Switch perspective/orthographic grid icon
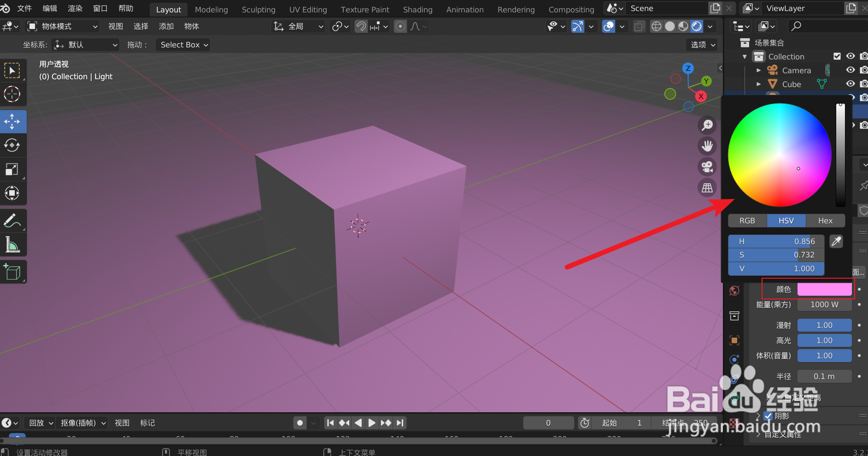 click(707, 187)
